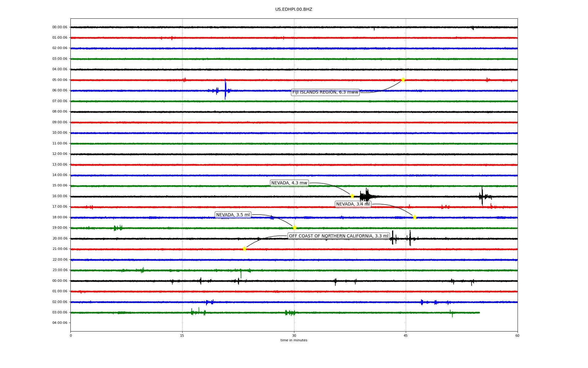Click the Nevada 3.4 ml star marker
The width and height of the screenshot is (588, 368).
pos(415,217)
